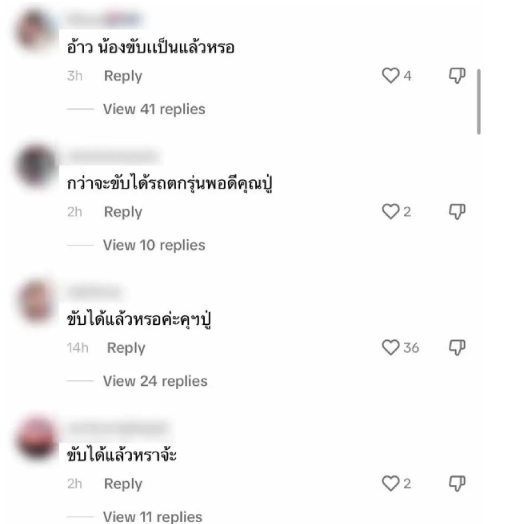The width and height of the screenshot is (524, 524).
Task: Expand View 41 replies
Action: (154, 109)
